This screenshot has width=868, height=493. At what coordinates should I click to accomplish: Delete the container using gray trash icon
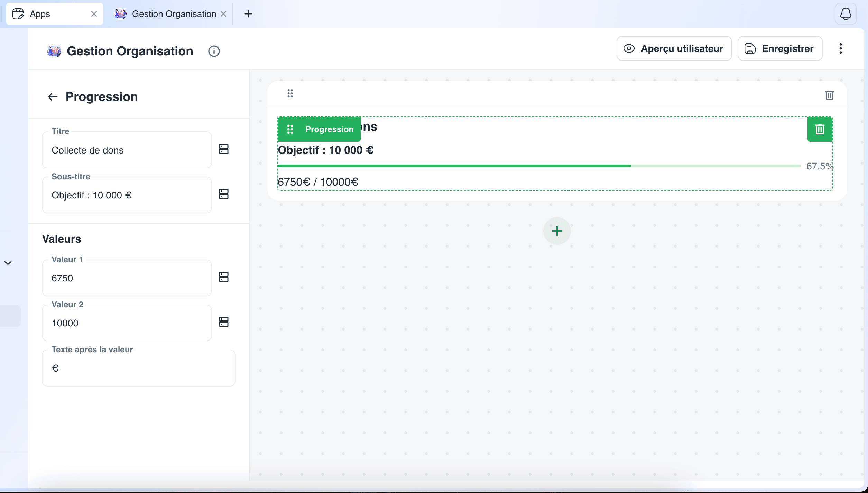830,95
